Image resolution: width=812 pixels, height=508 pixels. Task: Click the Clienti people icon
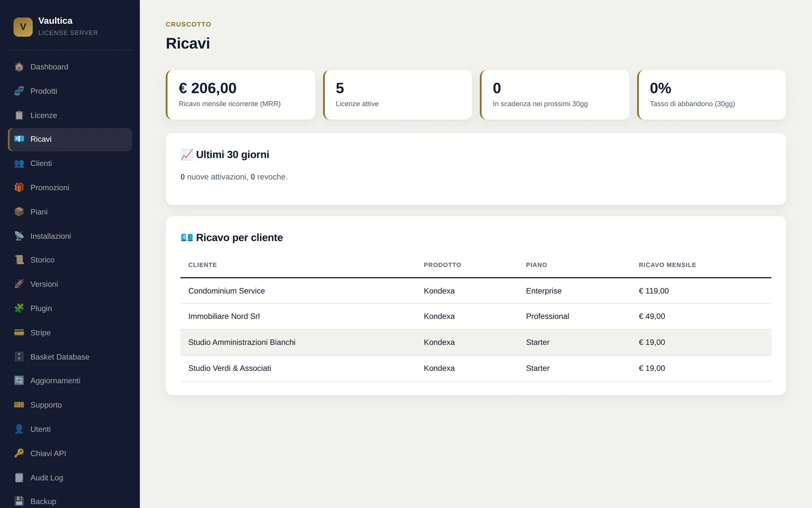(19, 163)
